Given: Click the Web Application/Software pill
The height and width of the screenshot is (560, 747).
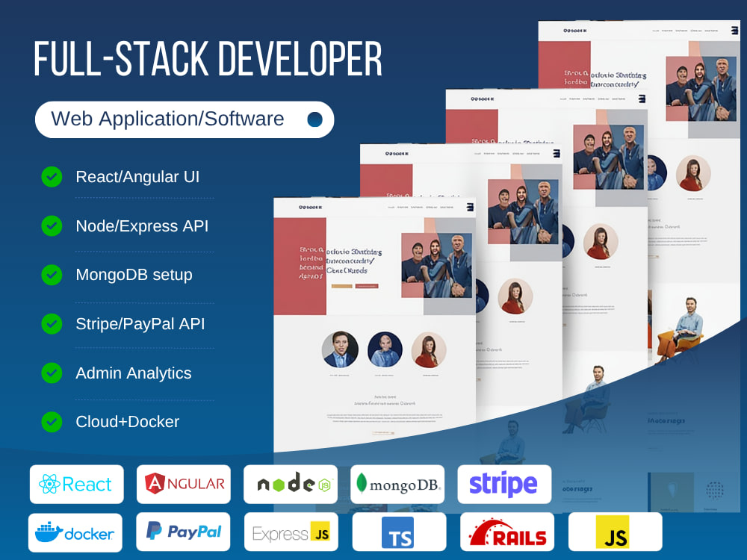Looking at the screenshot, I should pyautogui.click(x=185, y=119).
